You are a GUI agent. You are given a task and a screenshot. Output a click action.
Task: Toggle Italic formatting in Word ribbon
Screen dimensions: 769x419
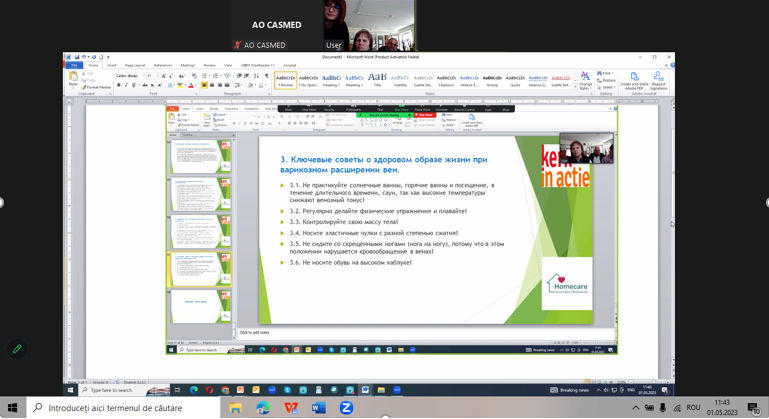click(x=126, y=86)
